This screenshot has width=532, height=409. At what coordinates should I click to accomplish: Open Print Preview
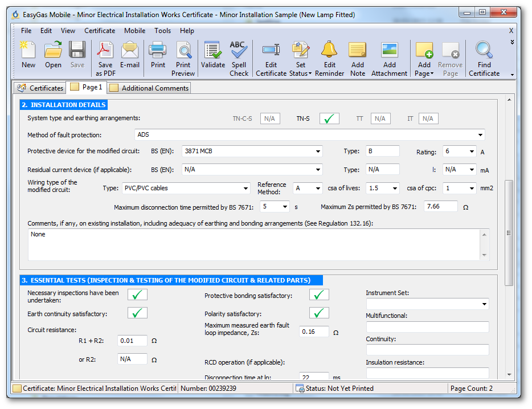click(183, 59)
